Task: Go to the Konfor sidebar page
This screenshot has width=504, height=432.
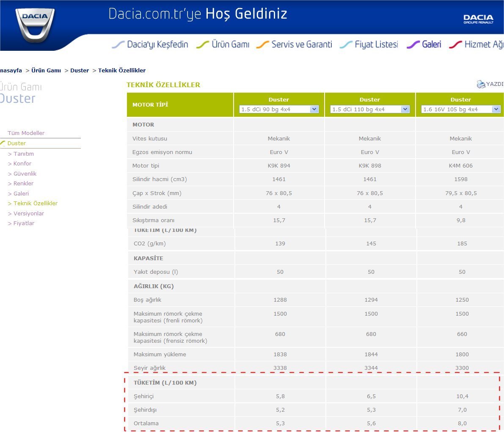Action: point(22,163)
